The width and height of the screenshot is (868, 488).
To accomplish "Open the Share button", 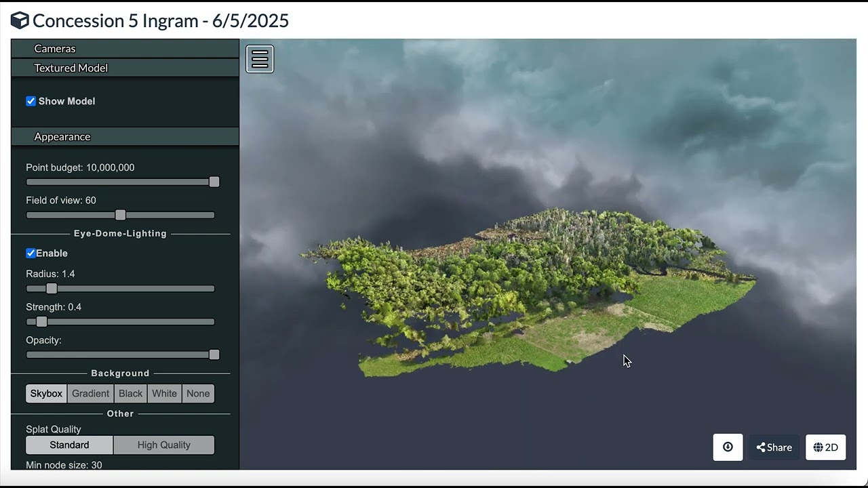I will (x=774, y=447).
